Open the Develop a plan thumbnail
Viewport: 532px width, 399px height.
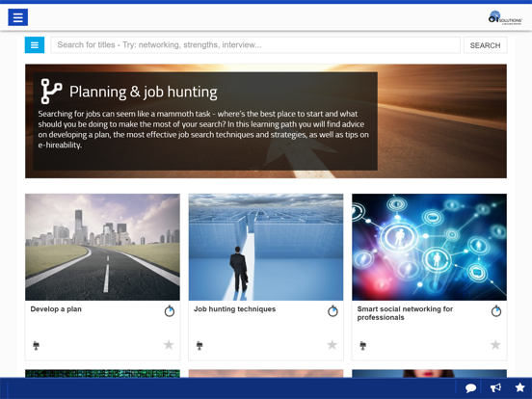[102, 247]
